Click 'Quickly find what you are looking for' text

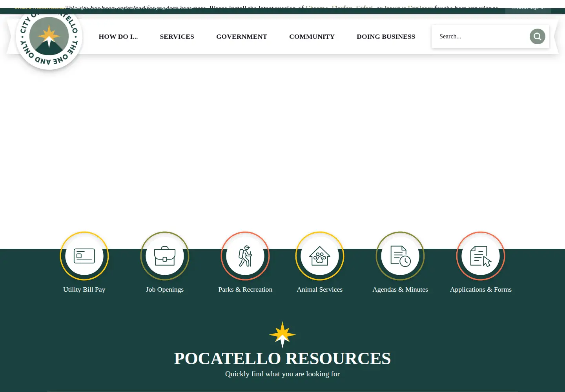coord(282,374)
